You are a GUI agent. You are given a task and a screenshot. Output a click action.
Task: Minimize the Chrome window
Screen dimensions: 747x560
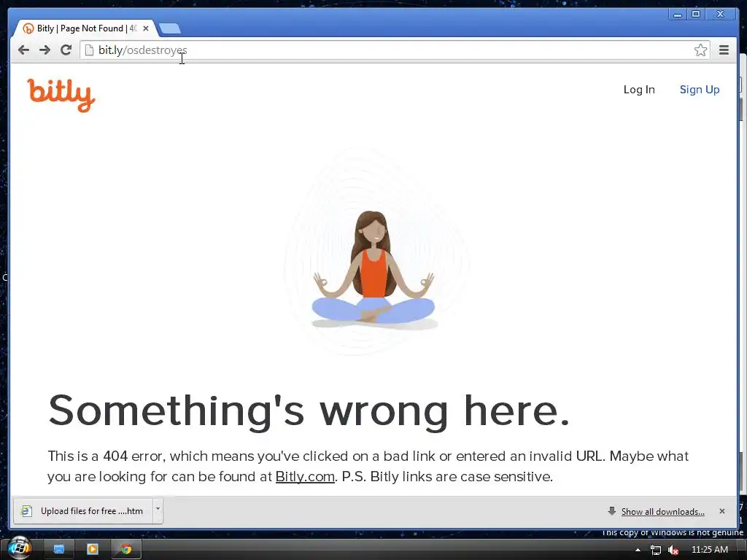coord(678,15)
